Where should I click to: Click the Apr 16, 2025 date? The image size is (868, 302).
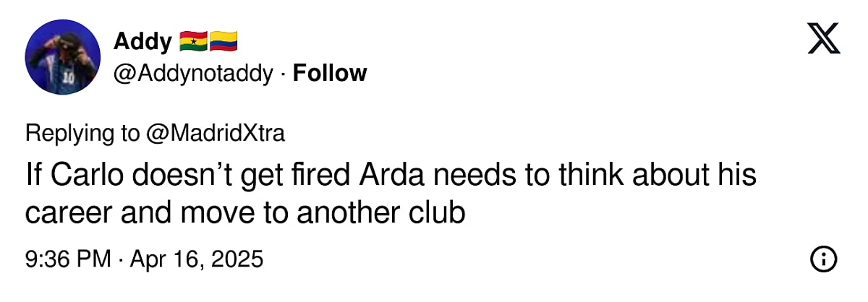point(197,259)
